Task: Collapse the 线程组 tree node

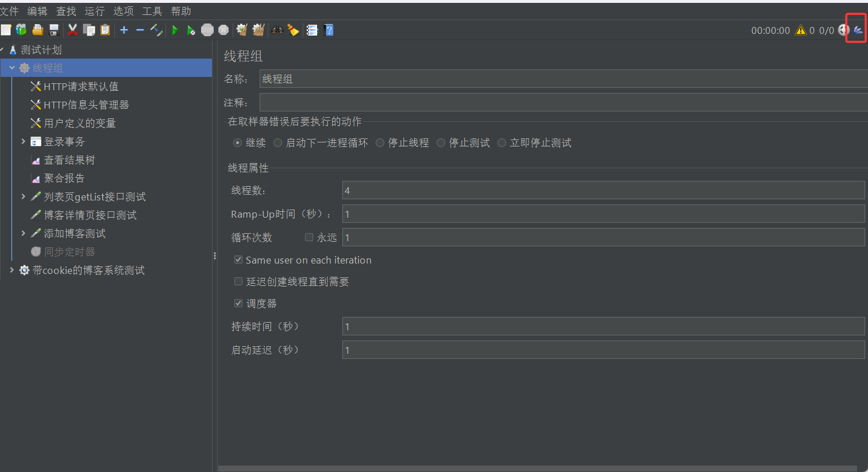Action: tap(12, 67)
